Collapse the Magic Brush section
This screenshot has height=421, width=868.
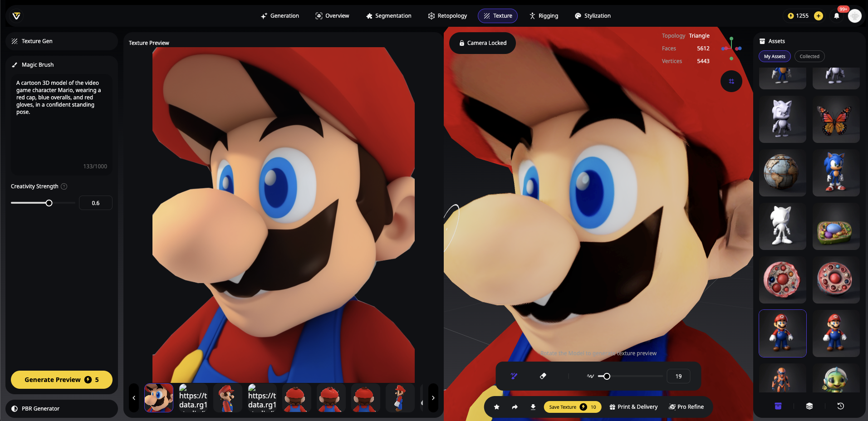point(62,65)
